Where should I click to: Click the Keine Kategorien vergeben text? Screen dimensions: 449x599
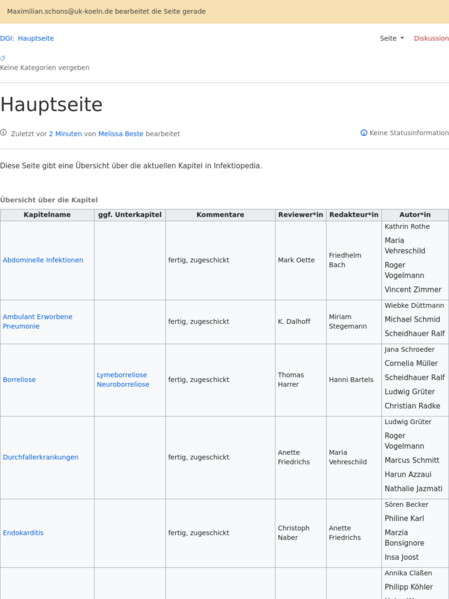45,68
